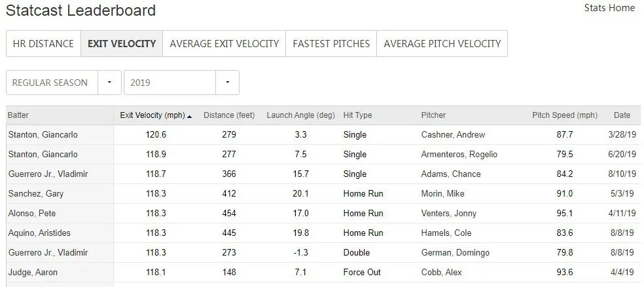The height and width of the screenshot is (287, 644).
Task: Sort the table by Date header
Action: (x=622, y=115)
